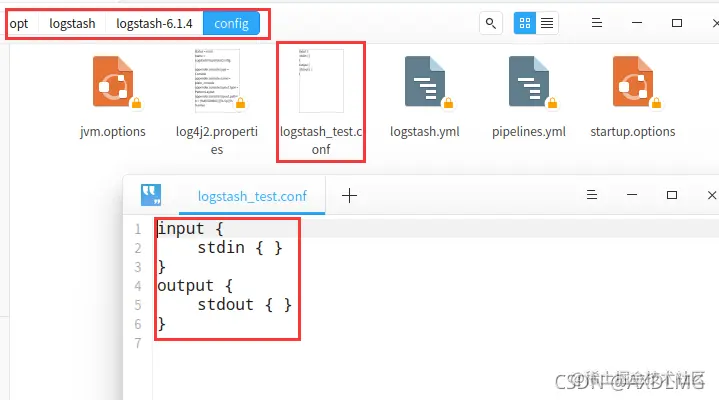719x400 pixels.
Task: Click line number 1 in gutter
Action: [x=138, y=229]
